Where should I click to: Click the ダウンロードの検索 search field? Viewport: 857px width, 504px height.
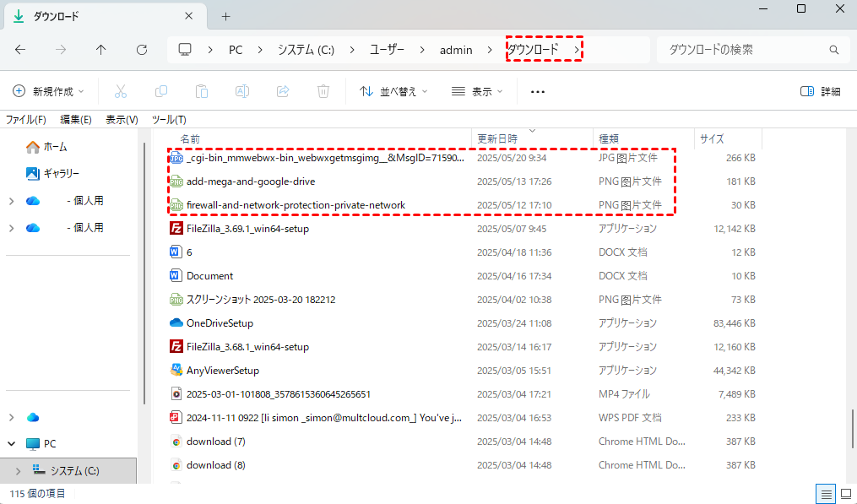tap(743, 50)
